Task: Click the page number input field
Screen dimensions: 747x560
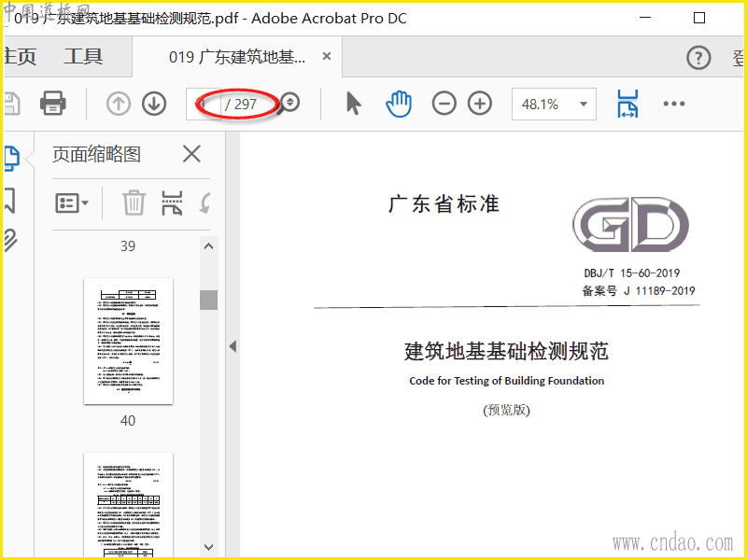Action: click(204, 104)
